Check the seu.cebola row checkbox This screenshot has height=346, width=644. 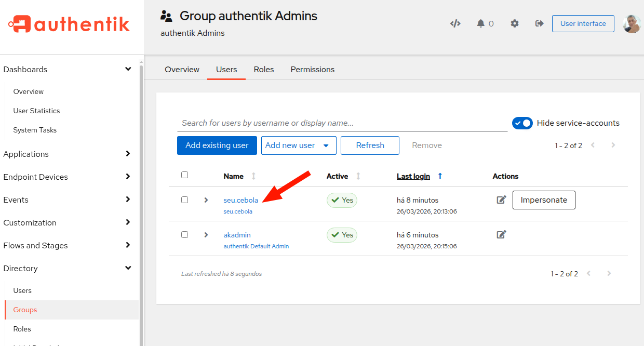coord(184,199)
